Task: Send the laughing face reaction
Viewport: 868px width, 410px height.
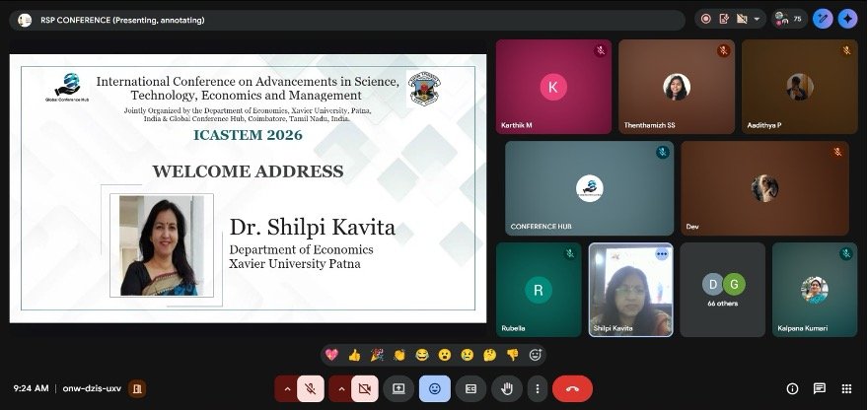Action: (x=422, y=355)
